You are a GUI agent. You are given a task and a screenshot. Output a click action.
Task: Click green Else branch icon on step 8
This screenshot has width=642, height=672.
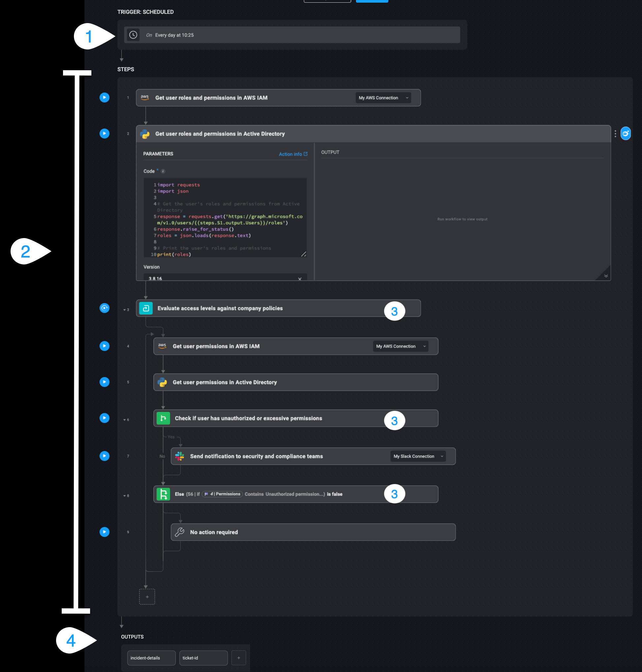tap(163, 494)
